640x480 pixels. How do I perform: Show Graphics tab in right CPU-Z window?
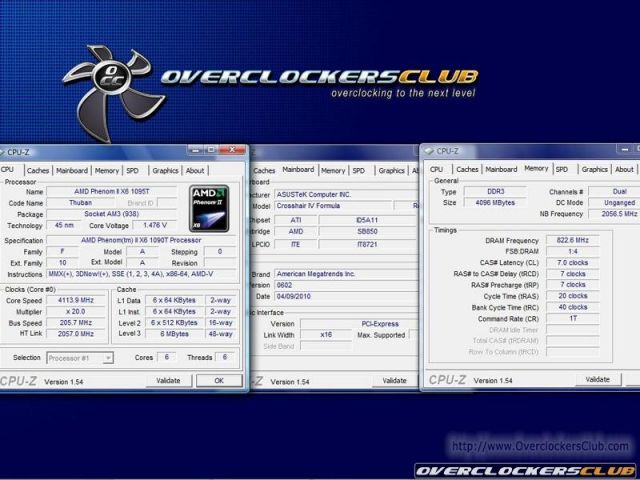[x=595, y=169]
